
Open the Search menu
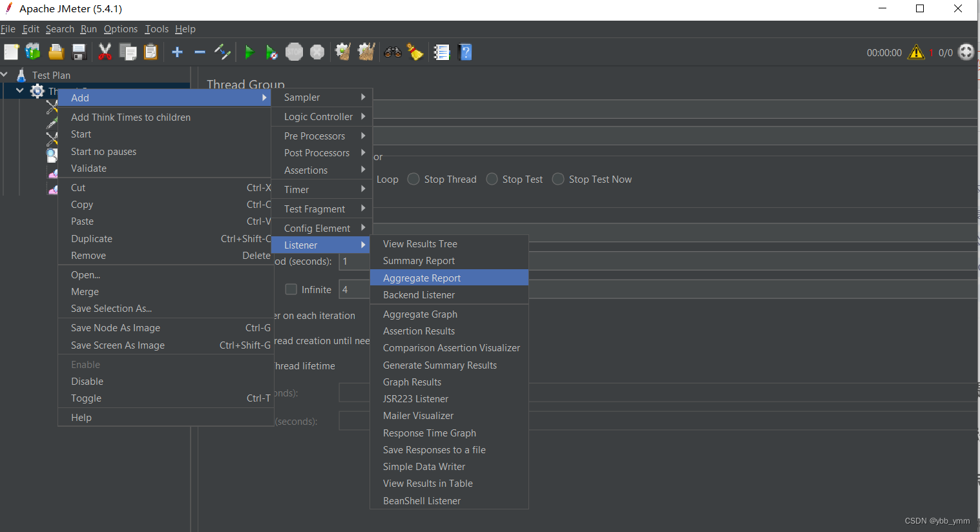[59, 29]
